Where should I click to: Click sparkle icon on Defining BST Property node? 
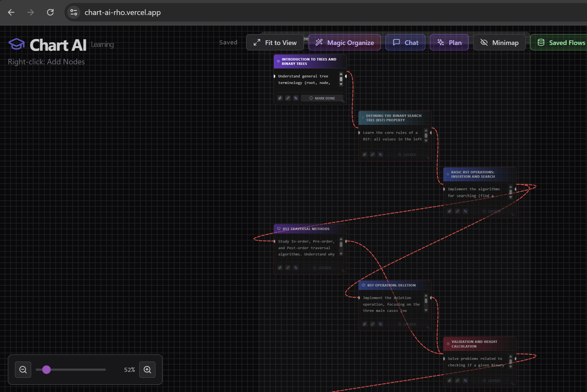tap(381, 155)
